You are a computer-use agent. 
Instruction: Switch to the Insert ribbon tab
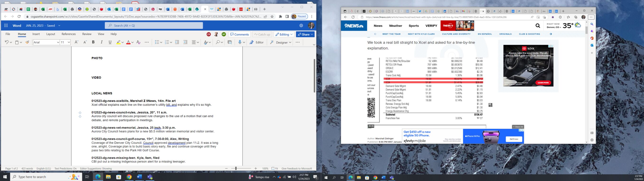(36, 34)
